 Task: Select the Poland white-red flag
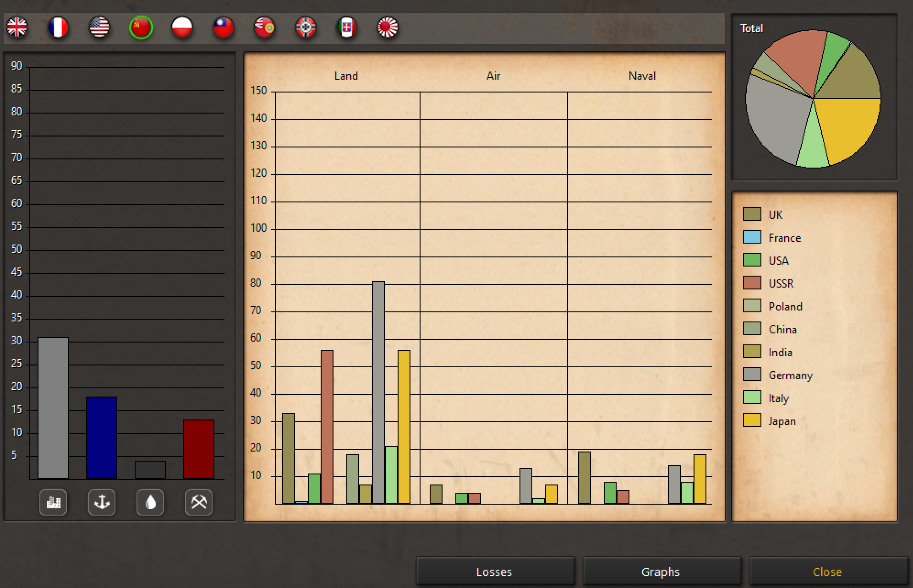[182, 27]
